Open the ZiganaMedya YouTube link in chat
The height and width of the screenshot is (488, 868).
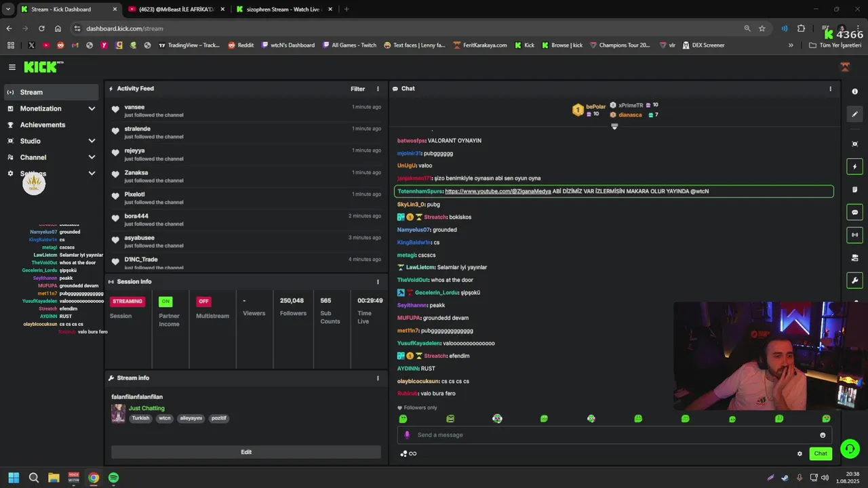[x=498, y=191]
